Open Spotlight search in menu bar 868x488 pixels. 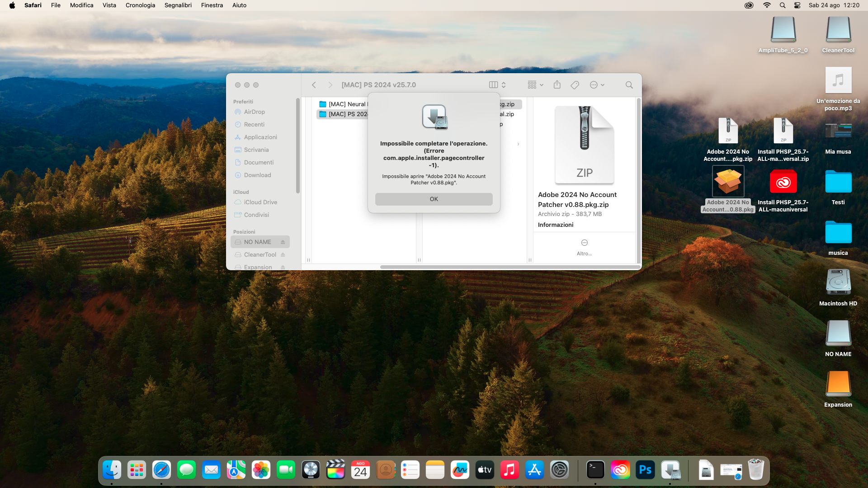coord(783,5)
